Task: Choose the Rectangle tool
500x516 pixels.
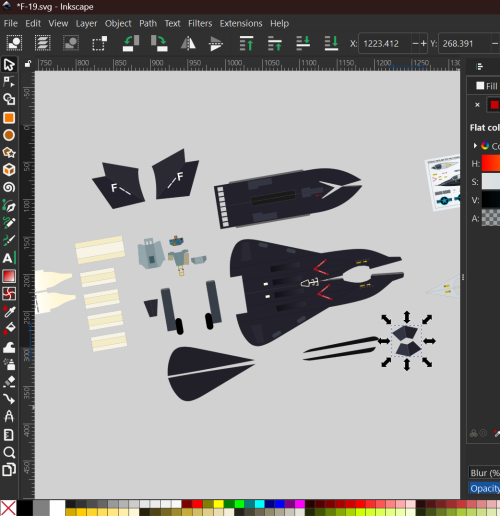Action: tap(9, 117)
